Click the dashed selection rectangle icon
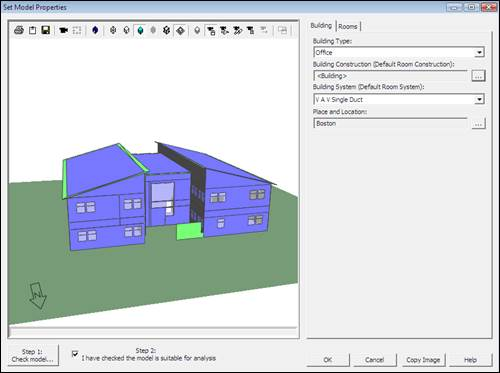The image size is (500, 373). tap(77, 31)
